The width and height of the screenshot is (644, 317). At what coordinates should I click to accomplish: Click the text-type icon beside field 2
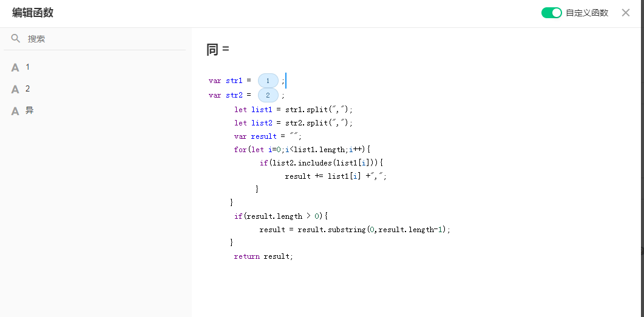point(15,89)
